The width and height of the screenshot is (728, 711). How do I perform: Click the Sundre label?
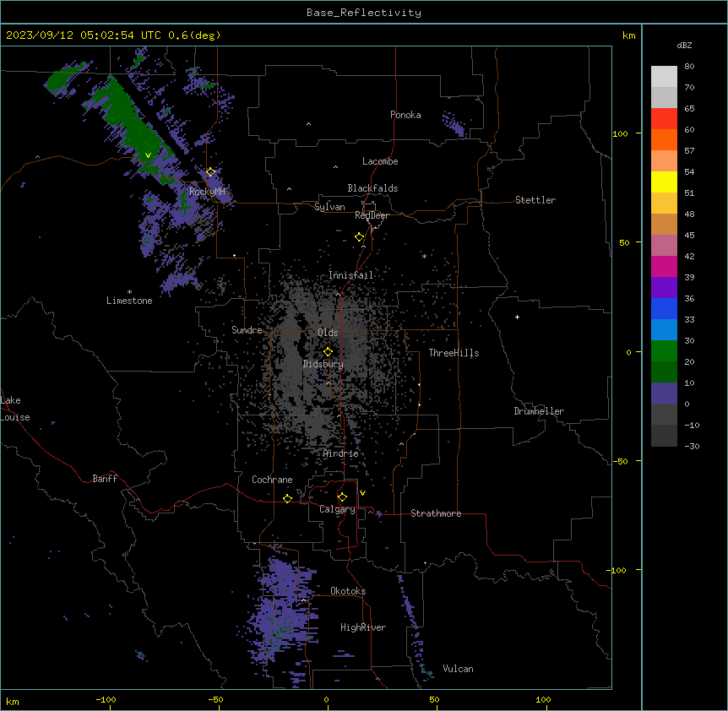coord(247,330)
